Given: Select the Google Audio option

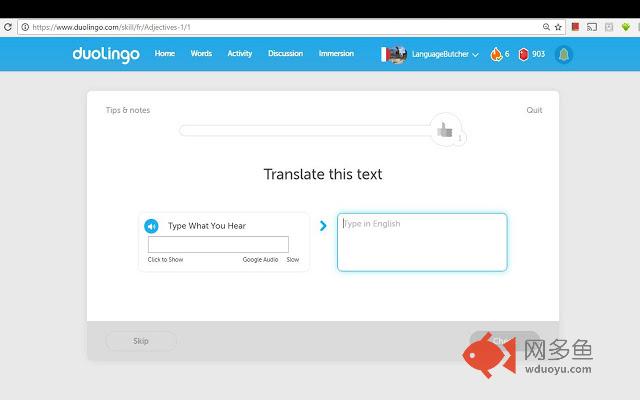Looking at the screenshot, I should 260,260.
